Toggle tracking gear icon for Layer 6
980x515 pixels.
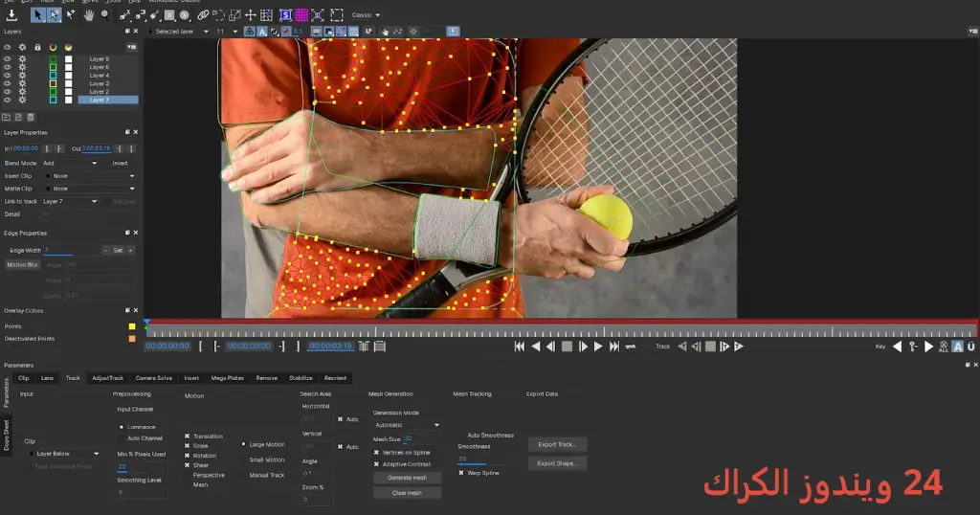(x=23, y=67)
